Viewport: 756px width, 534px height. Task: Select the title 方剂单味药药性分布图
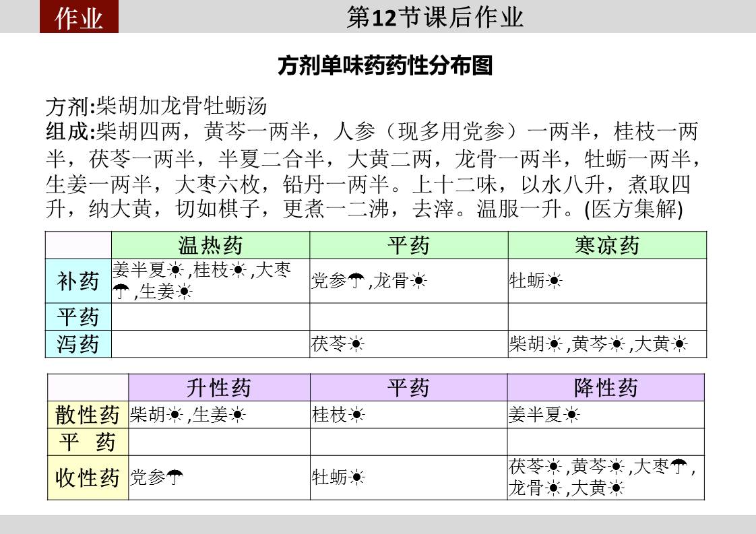[x=385, y=65]
